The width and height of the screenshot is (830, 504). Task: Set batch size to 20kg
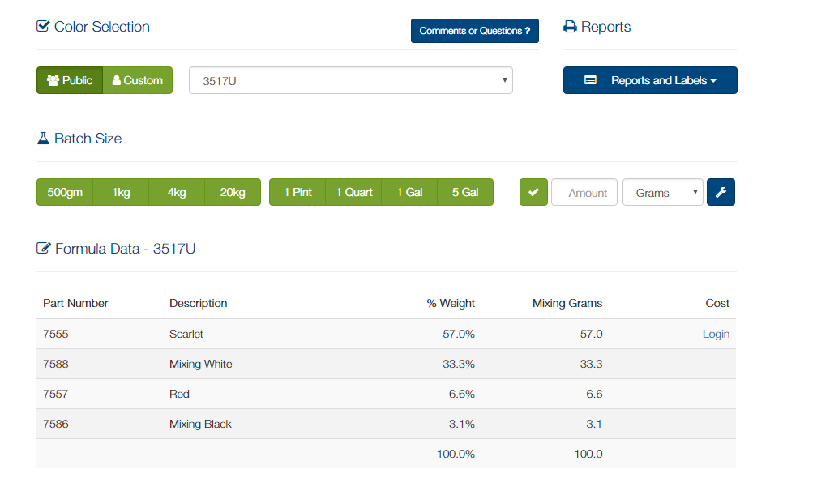pos(233,192)
